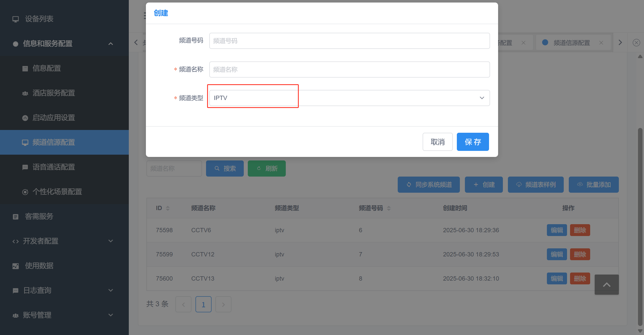
Task: Click the 保存 button in the dialog
Action: (x=472, y=142)
